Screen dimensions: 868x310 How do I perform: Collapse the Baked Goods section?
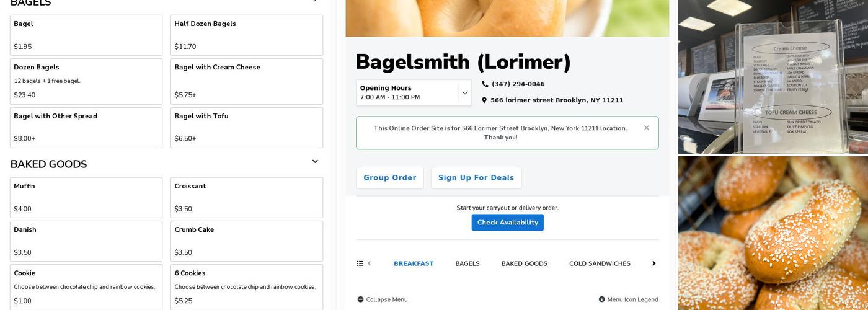pos(315,162)
